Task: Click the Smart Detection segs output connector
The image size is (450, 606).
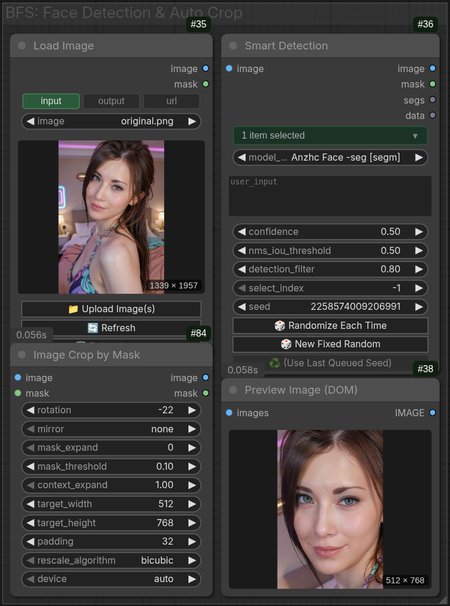Action: (433, 100)
